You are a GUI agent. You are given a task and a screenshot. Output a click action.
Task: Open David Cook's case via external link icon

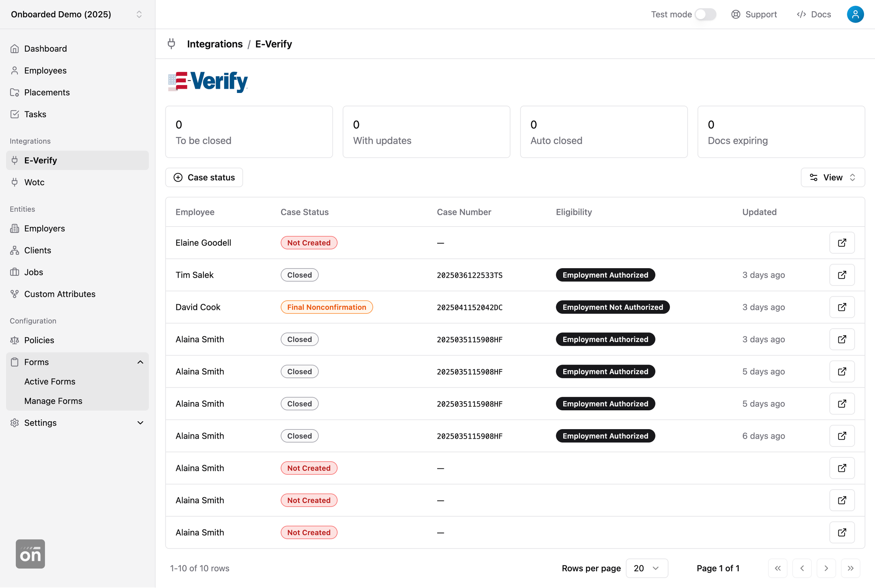[842, 307]
